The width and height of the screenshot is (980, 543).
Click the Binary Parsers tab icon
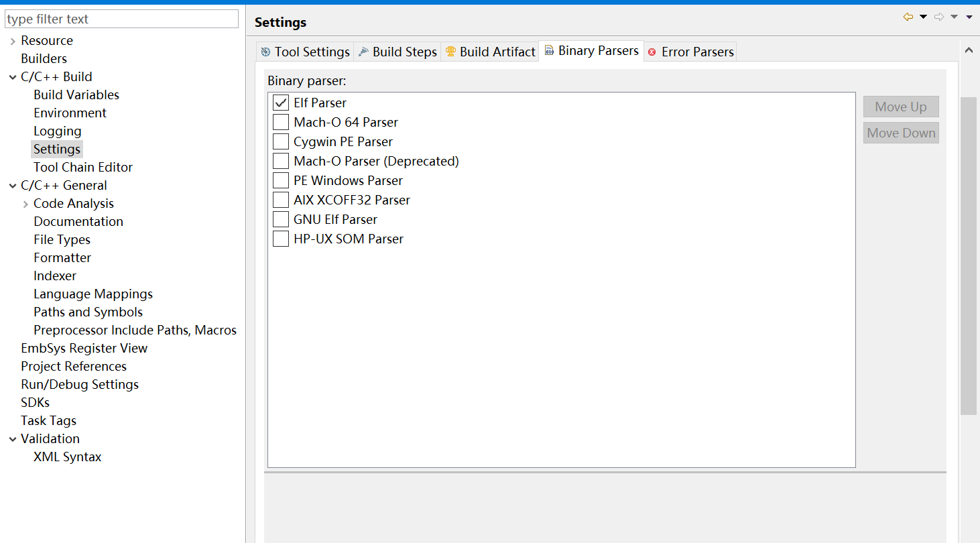coord(549,51)
